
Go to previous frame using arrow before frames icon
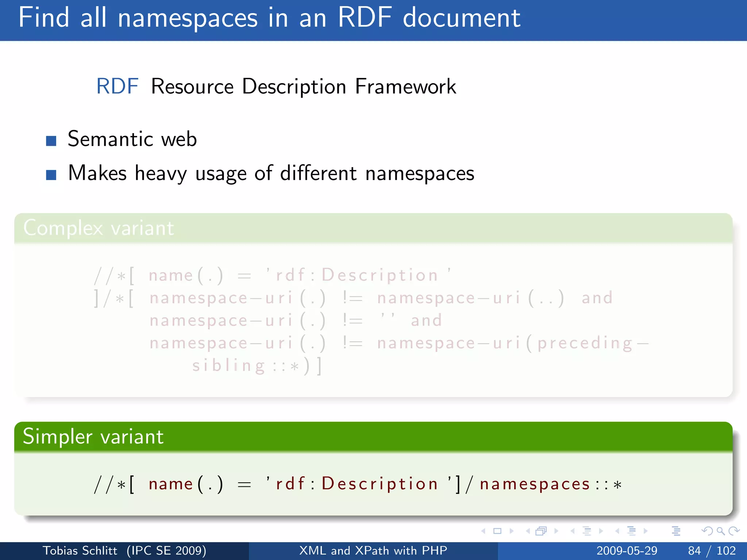tap(527, 531)
